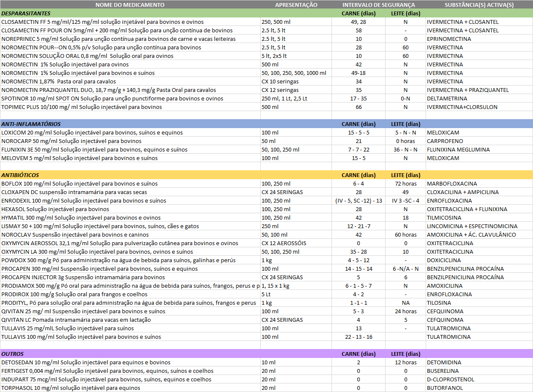This screenshot has height=392, width=533.
Task: Click the 50, 100, 250, 500, 1000 ml cell
Action: (x=296, y=73)
